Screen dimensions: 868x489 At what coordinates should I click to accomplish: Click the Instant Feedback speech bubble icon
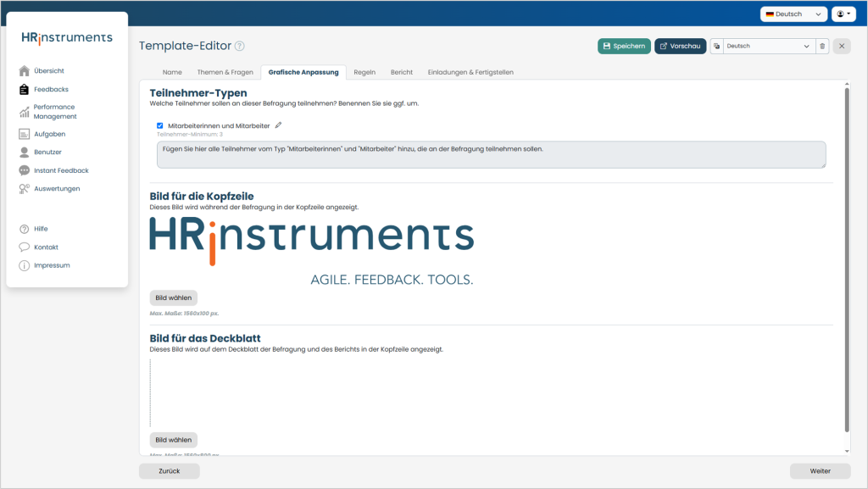(x=24, y=170)
